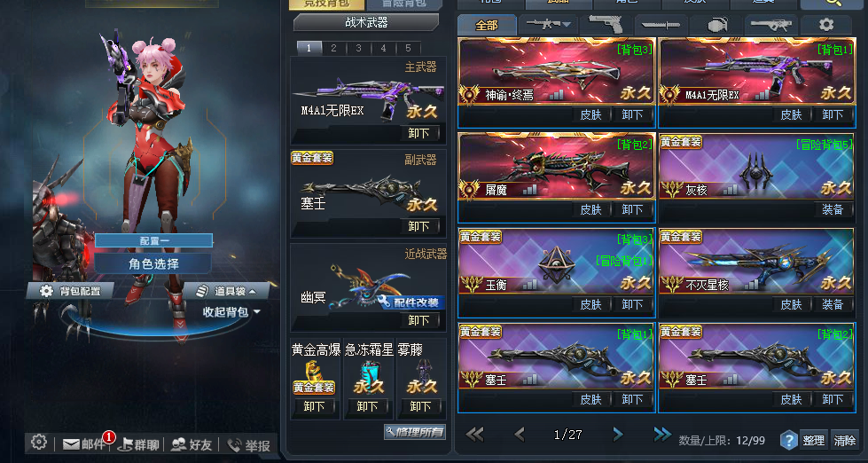
Task: Switch to backpack slot 4
Action: [x=383, y=48]
